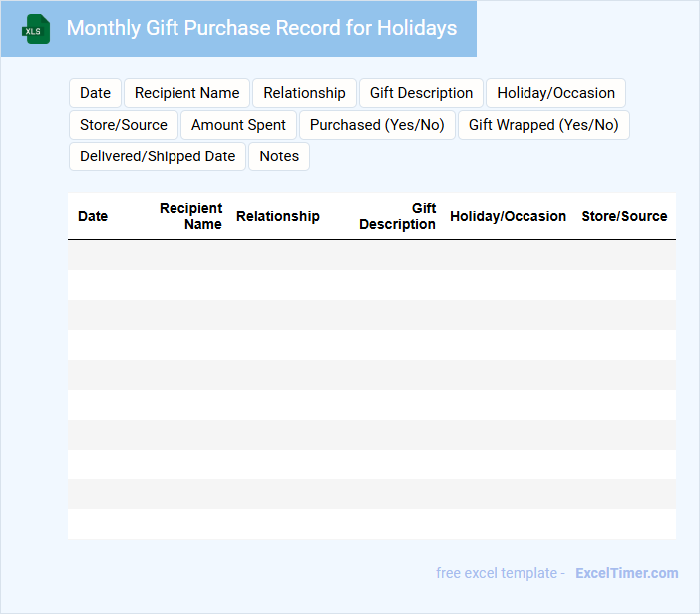Select the Relationship tag chip
Screen dimensions: 700x614
click(304, 93)
